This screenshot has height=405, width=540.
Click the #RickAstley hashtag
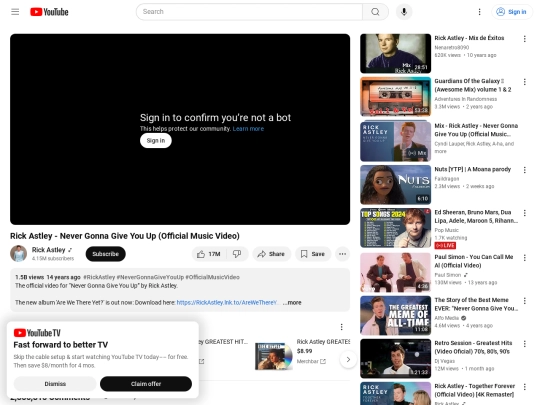99,277
